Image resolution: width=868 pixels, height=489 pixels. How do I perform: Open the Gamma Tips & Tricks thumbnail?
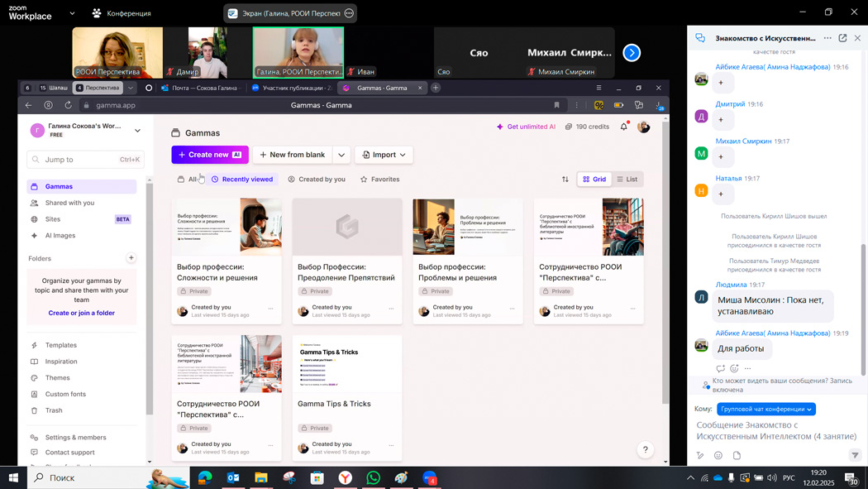[x=347, y=364]
